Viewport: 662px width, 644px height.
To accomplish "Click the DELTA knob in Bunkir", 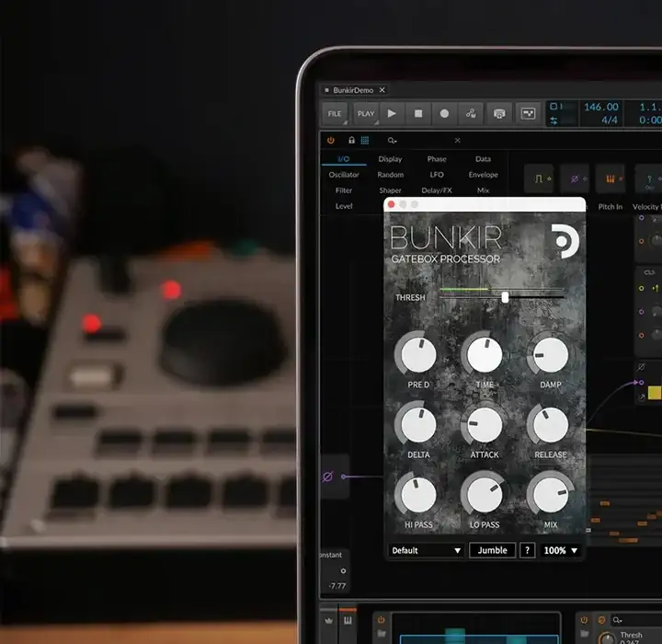I will (x=418, y=425).
